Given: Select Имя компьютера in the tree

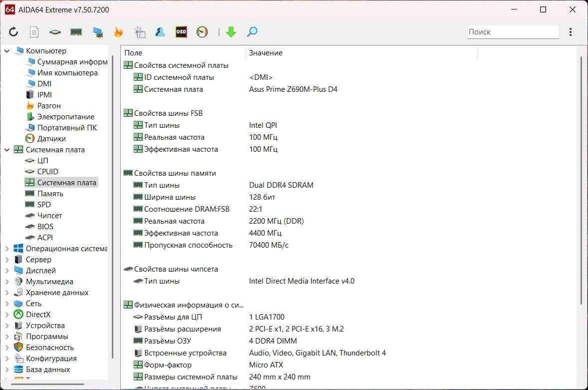Looking at the screenshot, I should (x=67, y=73).
